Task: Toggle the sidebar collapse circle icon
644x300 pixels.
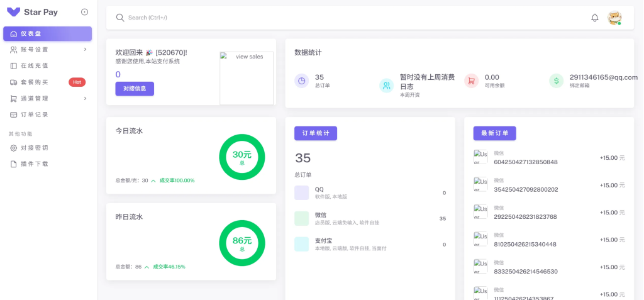Action: point(85,12)
